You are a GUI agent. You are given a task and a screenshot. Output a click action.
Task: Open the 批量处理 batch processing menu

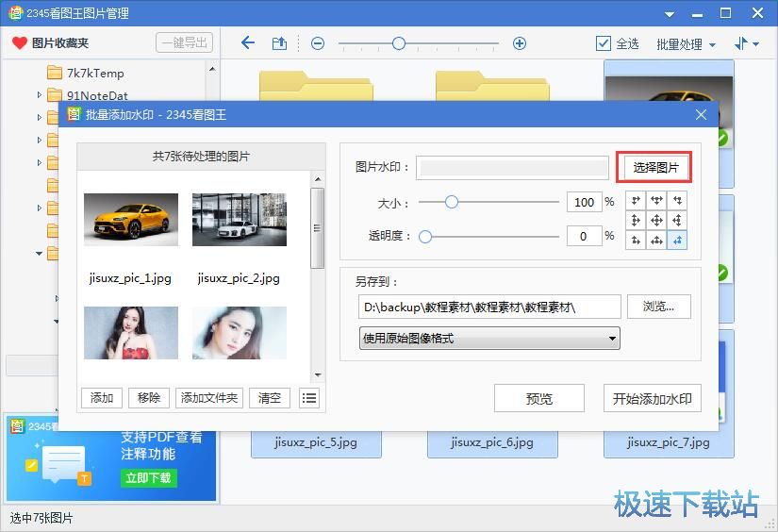click(x=686, y=44)
